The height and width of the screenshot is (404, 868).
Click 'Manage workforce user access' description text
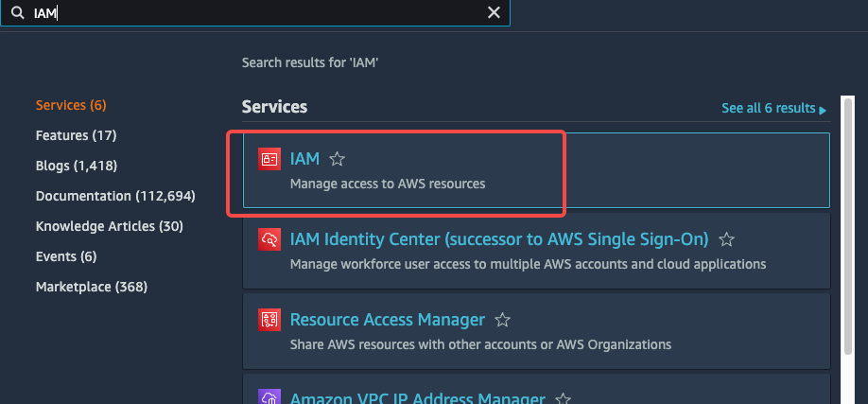pyautogui.click(x=529, y=264)
